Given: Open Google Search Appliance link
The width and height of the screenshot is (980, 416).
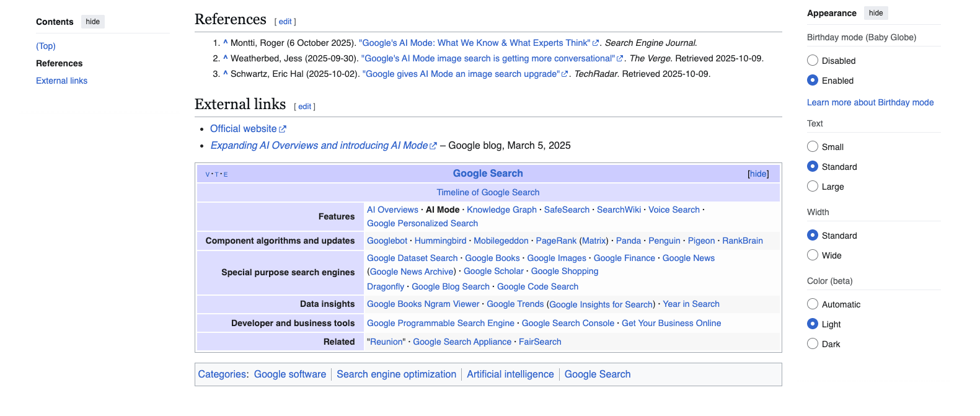Looking at the screenshot, I should point(462,342).
